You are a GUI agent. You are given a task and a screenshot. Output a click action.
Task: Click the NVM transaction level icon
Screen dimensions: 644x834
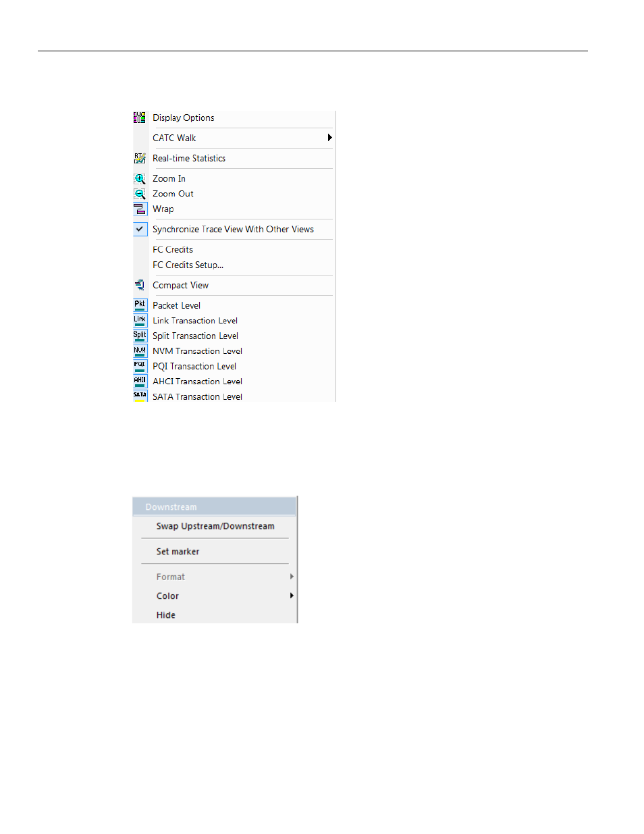pos(140,350)
